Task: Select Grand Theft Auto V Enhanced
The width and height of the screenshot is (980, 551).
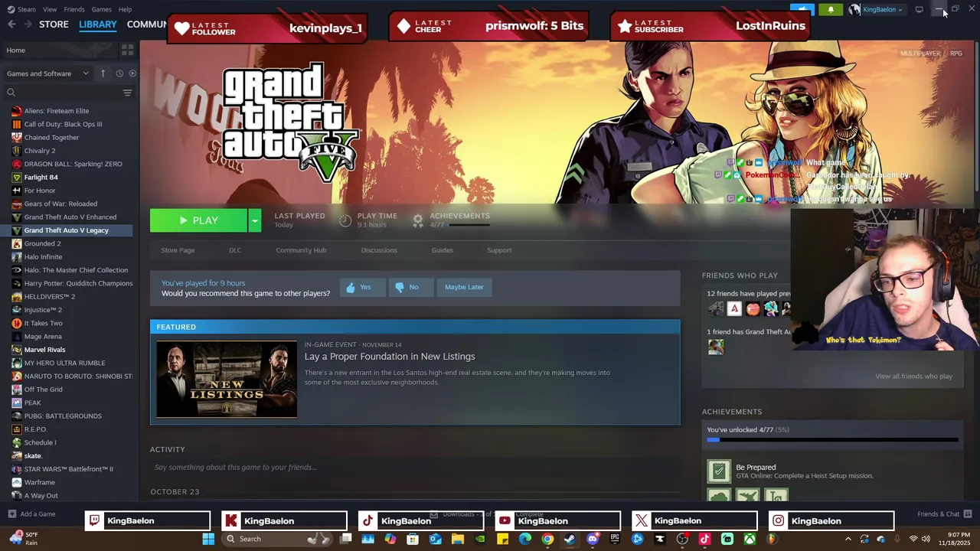Action: [x=70, y=217]
